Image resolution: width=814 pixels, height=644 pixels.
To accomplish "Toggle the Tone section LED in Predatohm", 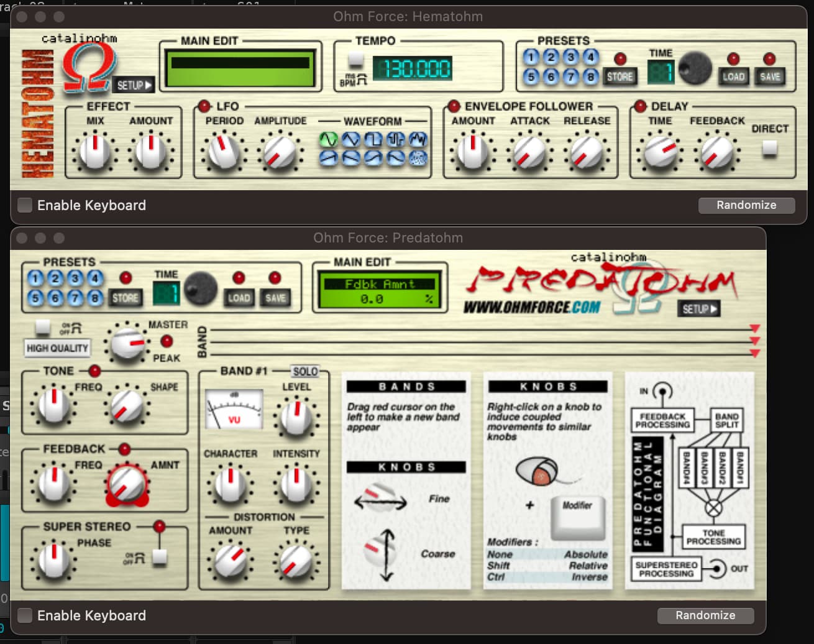I will pos(94,371).
